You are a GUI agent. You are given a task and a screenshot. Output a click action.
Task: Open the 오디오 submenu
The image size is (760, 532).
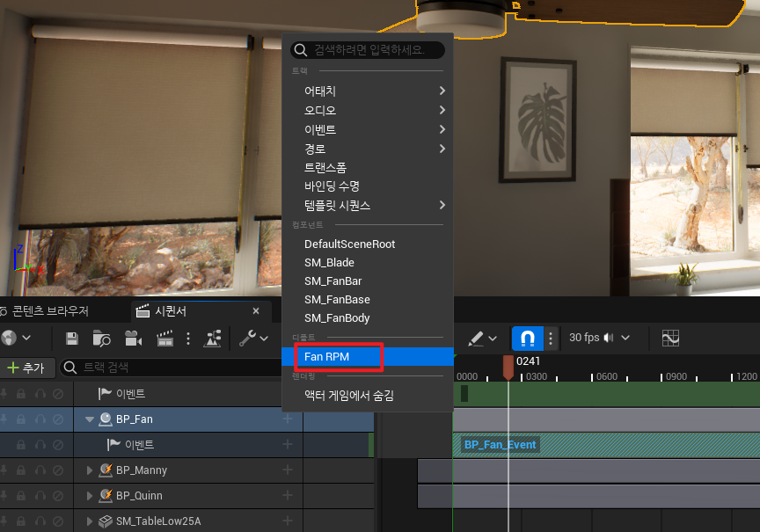pos(368,110)
